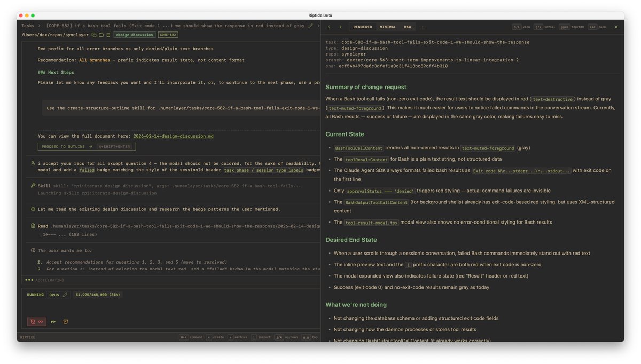
Task: Click the edit pencil beside the task title
Action: [310, 26]
